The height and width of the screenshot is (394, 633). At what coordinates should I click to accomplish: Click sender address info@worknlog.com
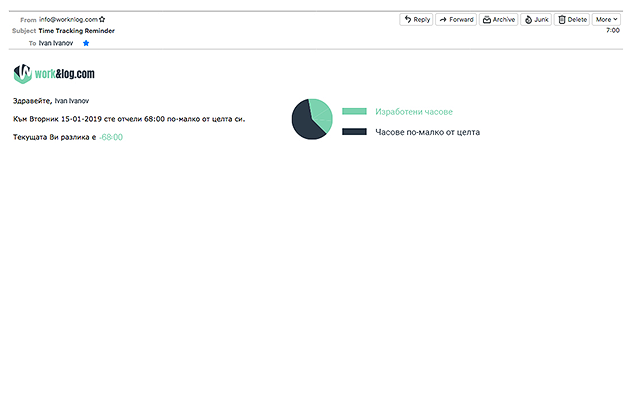[x=68, y=19]
